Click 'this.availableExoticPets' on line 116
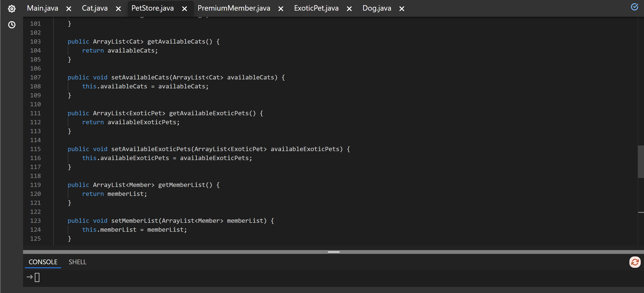The width and height of the screenshot is (644, 293). pyautogui.click(x=125, y=158)
